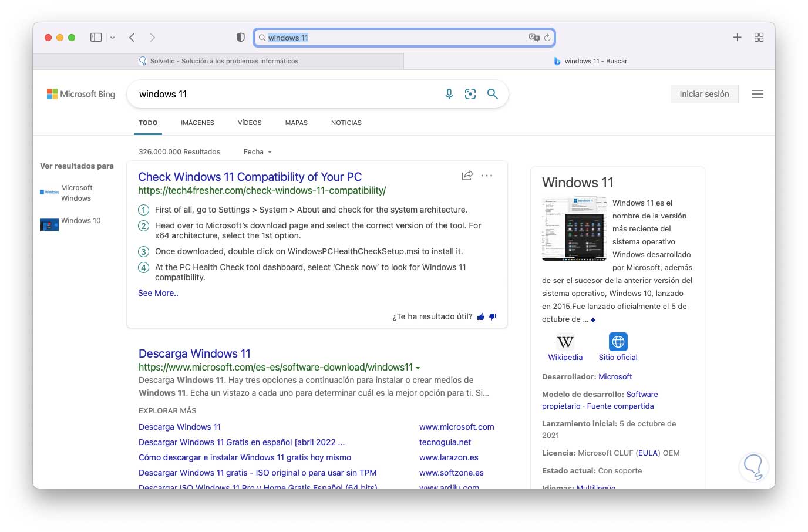
Task: Switch to the NOTICIAS tab
Action: coord(346,123)
